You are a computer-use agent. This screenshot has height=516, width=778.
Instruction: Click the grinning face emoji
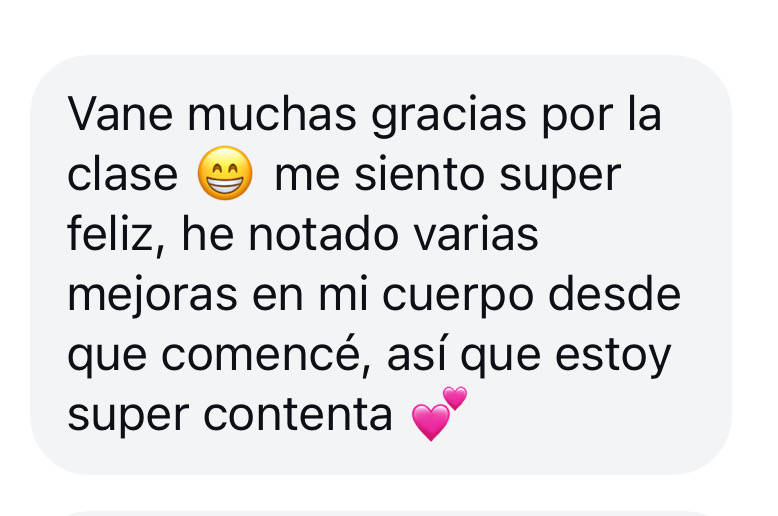pyautogui.click(x=225, y=173)
